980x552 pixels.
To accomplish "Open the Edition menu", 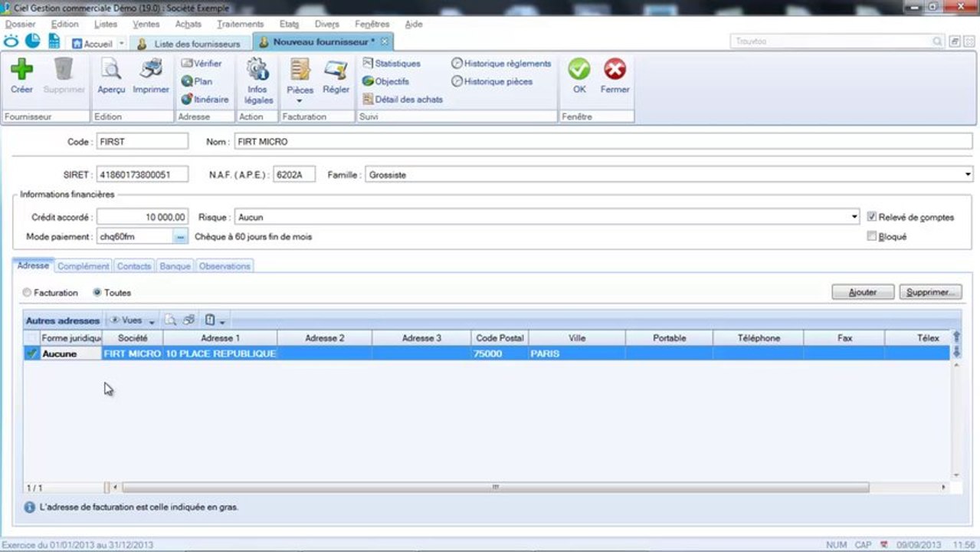I will [65, 24].
